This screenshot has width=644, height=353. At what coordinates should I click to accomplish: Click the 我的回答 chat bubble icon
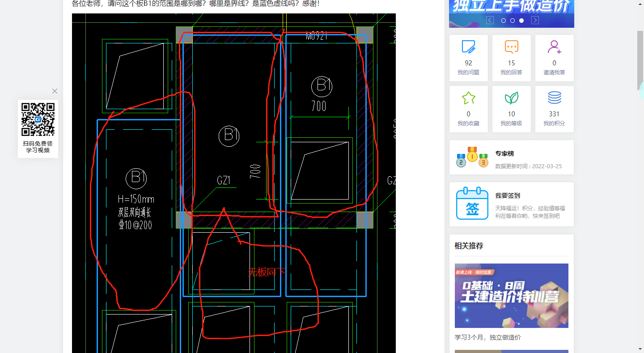tap(511, 47)
